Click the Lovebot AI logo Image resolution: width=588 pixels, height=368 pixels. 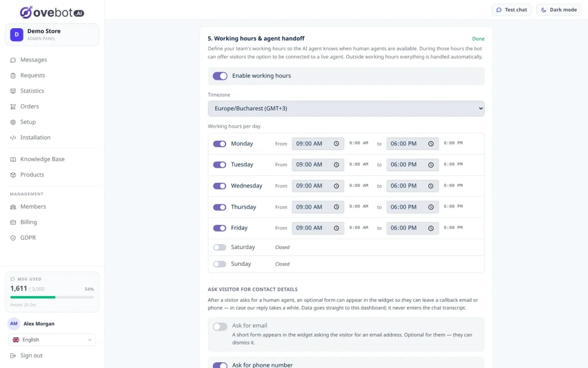(x=52, y=12)
